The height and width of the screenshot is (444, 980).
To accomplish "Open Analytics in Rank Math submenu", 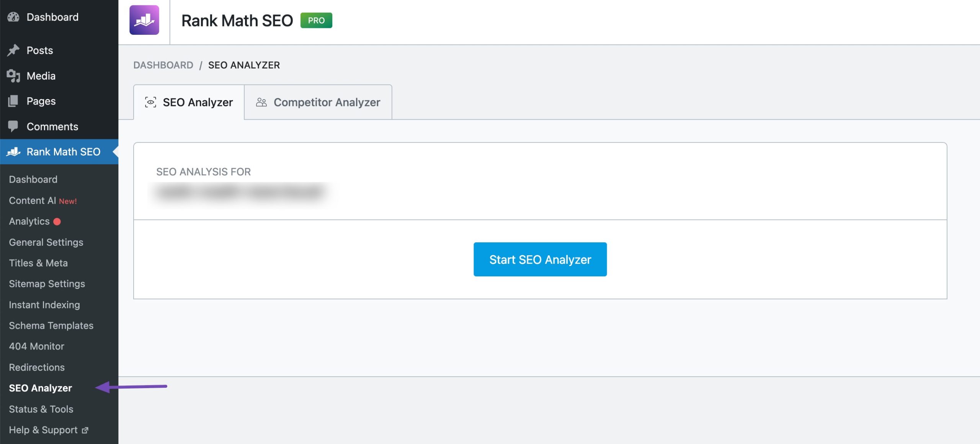I will point(29,221).
